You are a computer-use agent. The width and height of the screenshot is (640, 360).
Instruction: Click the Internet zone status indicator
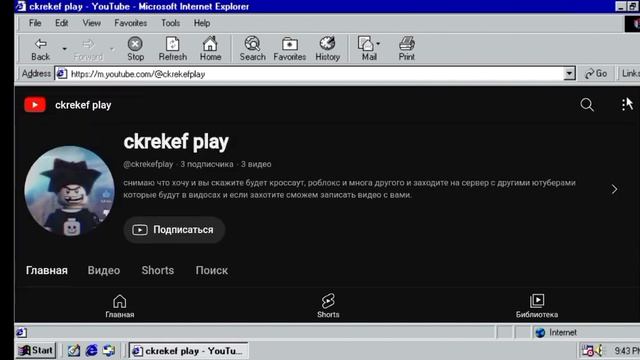click(x=556, y=332)
